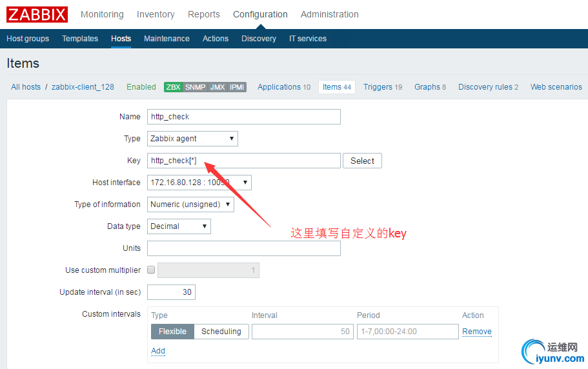Screen dimensions: 588x369
Task: Go to Host groups submenu
Action: [28, 39]
